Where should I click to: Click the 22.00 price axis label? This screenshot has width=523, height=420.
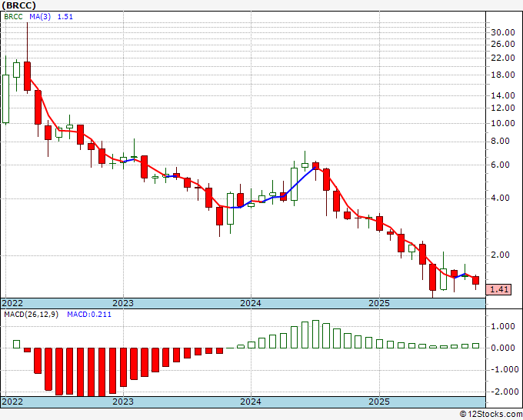pos(503,58)
